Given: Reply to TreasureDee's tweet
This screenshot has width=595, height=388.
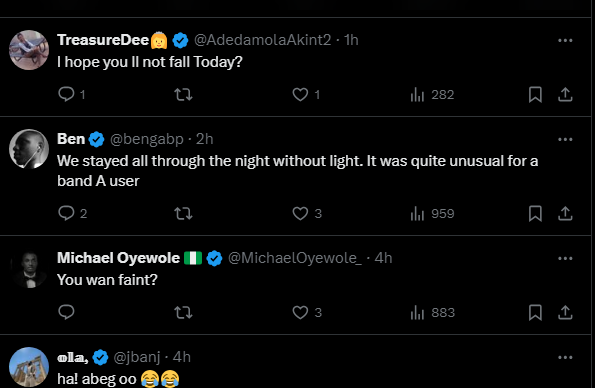Looking at the screenshot, I should pyautogui.click(x=66, y=94).
